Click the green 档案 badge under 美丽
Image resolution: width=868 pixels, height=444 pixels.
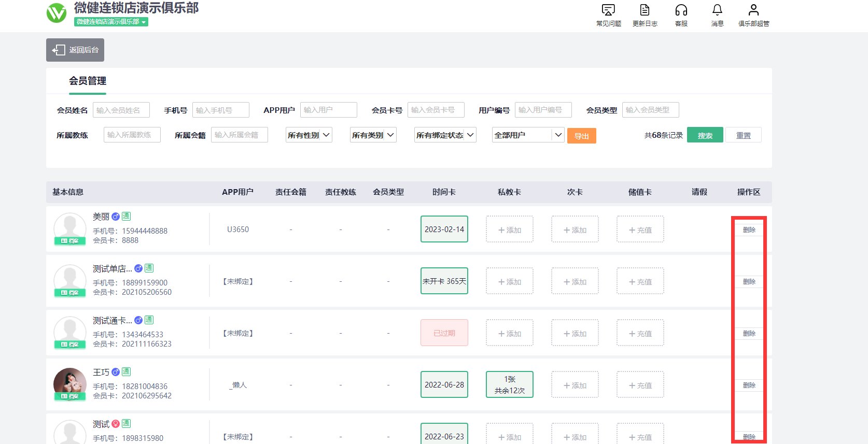[70, 241]
